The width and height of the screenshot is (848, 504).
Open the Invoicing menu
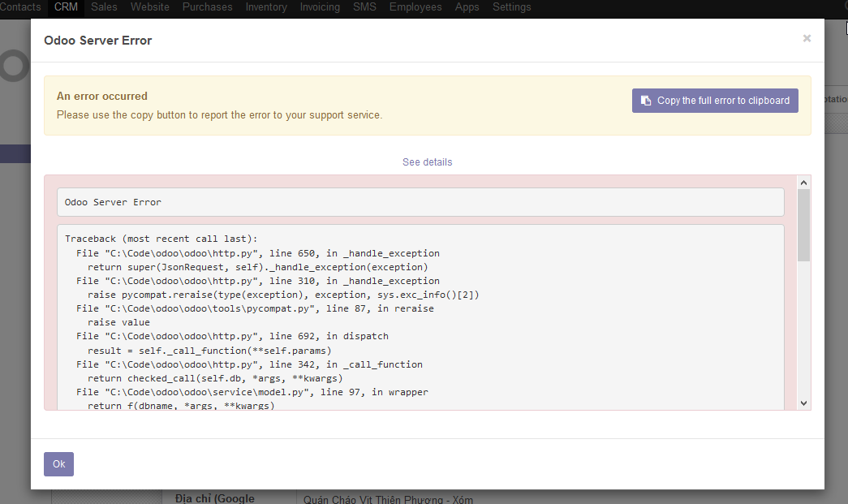321,7
